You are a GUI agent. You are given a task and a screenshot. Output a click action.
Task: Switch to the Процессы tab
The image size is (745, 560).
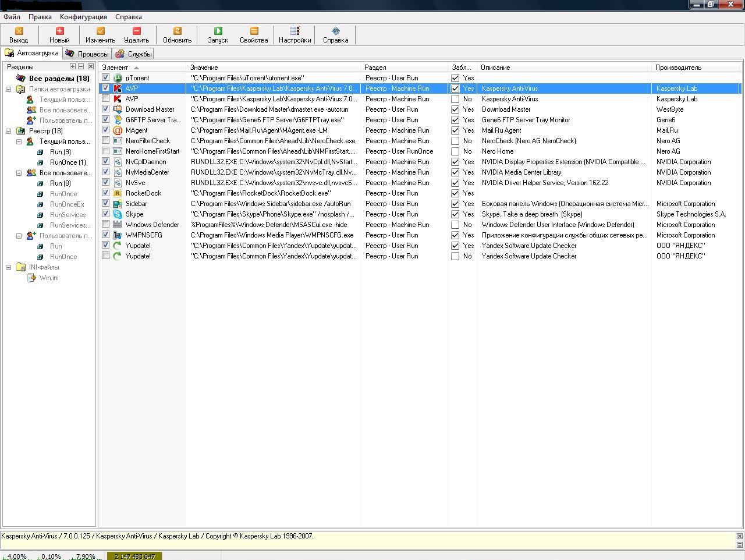point(87,54)
